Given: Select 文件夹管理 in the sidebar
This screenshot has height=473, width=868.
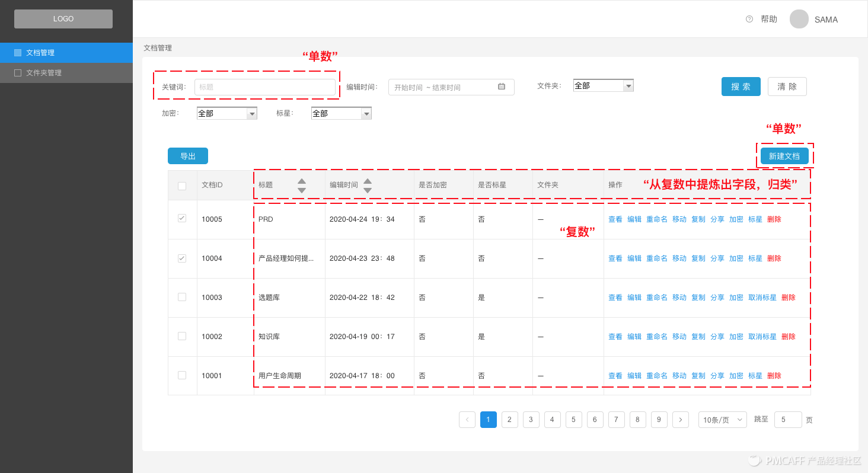Looking at the screenshot, I should pyautogui.click(x=66, y=73).
